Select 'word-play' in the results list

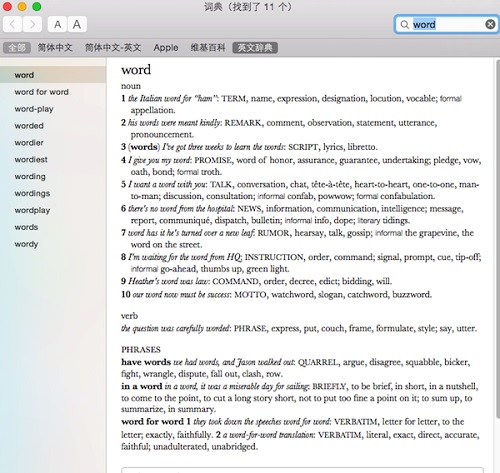point(53,109)
